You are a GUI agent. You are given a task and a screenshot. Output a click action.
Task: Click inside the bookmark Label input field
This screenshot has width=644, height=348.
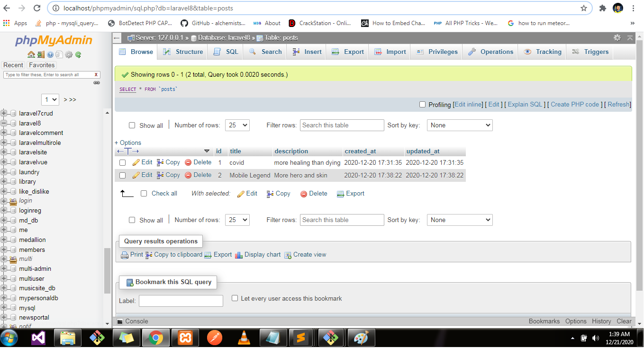coord(181,300)
